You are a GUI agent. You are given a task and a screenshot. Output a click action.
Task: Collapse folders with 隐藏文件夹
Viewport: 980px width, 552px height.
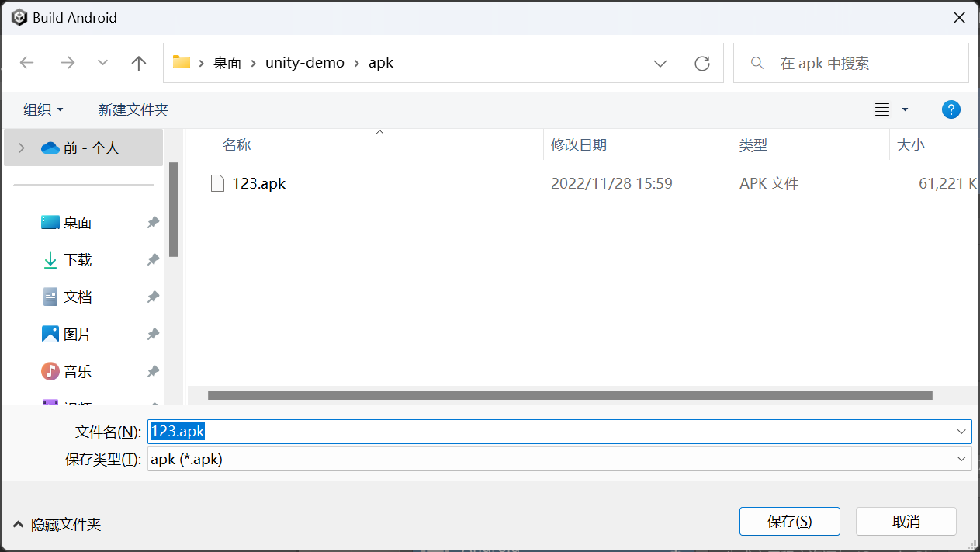click(x=57, y=525)
